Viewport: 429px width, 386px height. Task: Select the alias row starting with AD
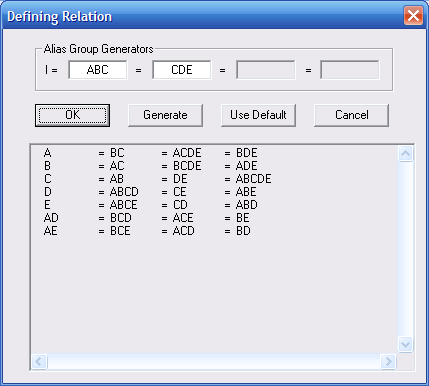[x=147, y=218]
